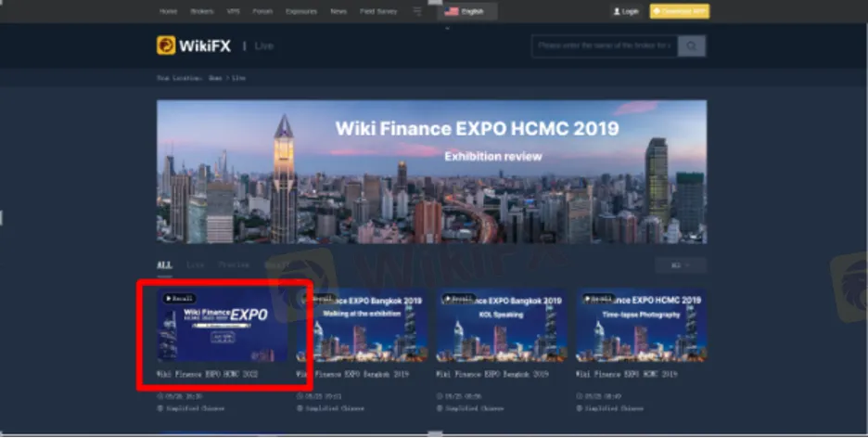Screen dimensions: 868x438
Task: Switch to the Preview tab
Action: click(233, 265)
